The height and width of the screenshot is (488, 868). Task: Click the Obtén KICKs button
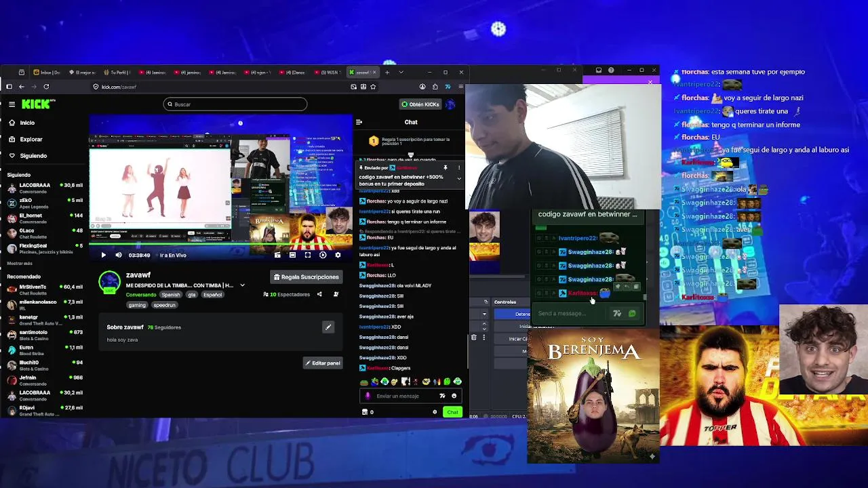tap(420, 104)
